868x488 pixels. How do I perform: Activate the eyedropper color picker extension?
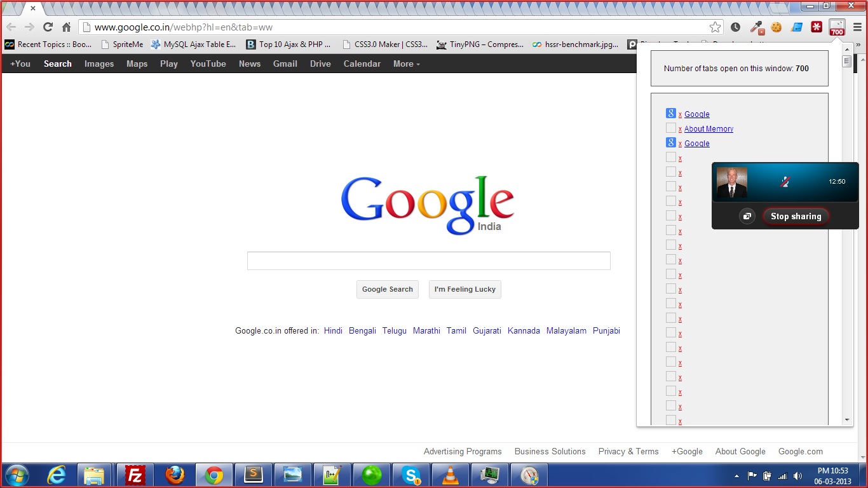click(756, 27)
